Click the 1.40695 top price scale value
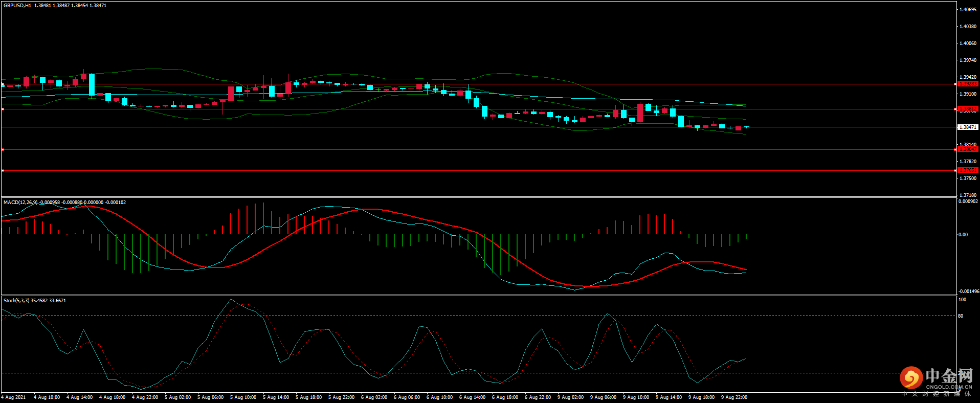 (968, 10)
